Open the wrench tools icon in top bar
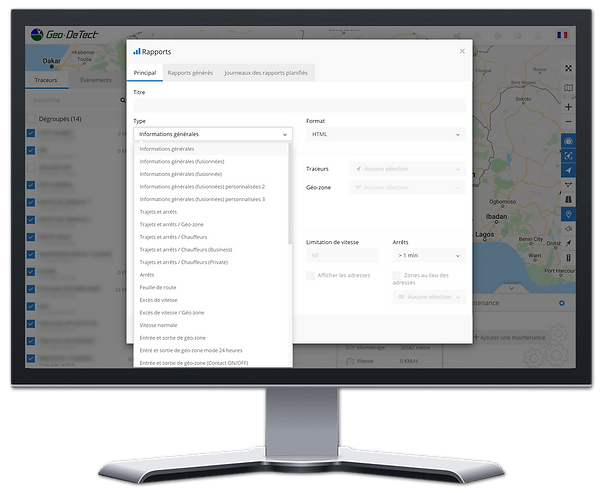 click(478, 36)
